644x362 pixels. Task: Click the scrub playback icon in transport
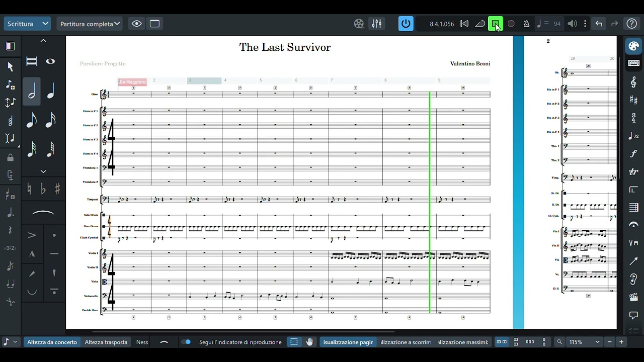[480, 24]
